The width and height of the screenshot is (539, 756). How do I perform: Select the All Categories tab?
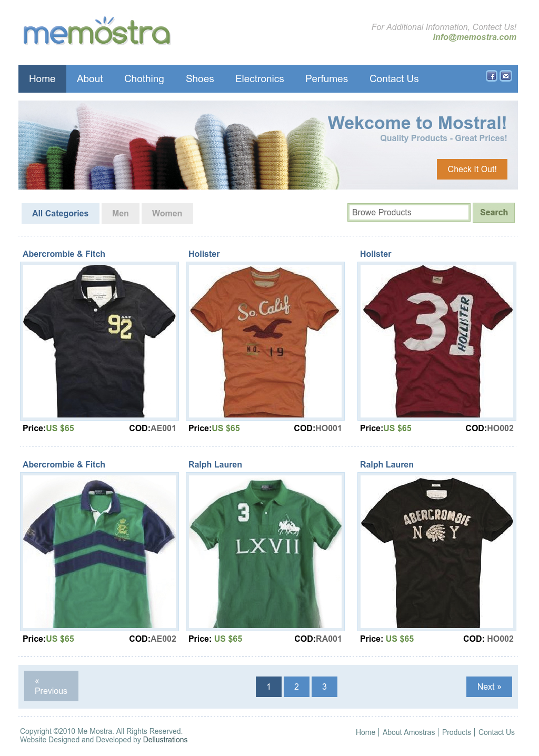(60, 213)
